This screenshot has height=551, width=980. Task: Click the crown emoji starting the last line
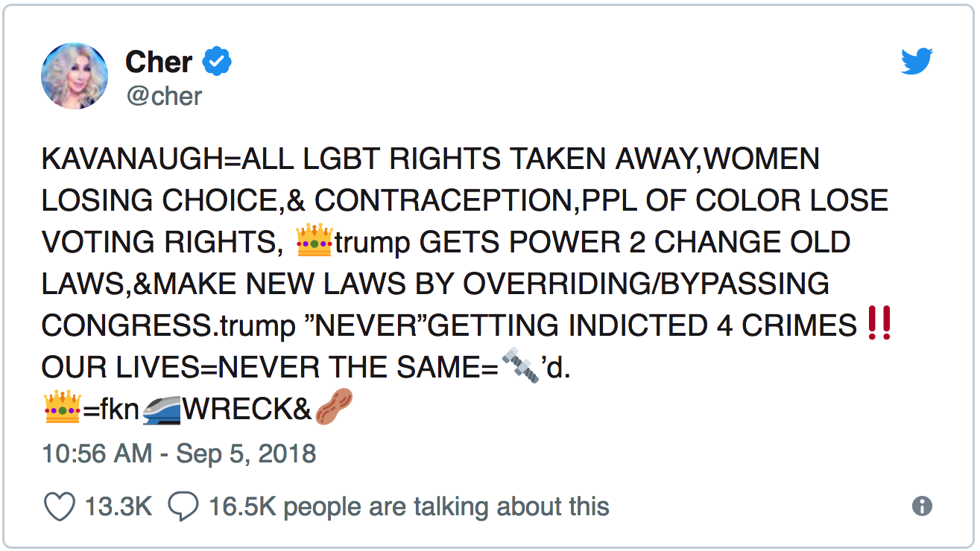63,408
